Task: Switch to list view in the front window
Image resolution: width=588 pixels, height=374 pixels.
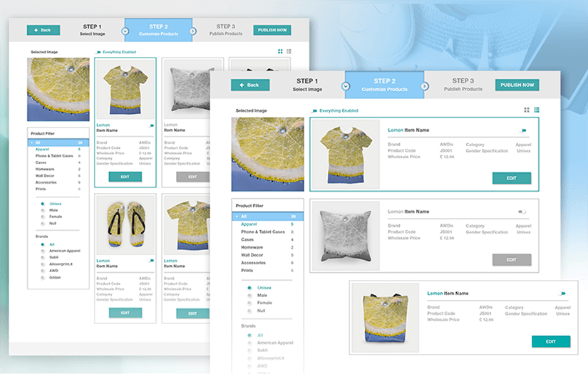Action: click(x=537, y=110)
